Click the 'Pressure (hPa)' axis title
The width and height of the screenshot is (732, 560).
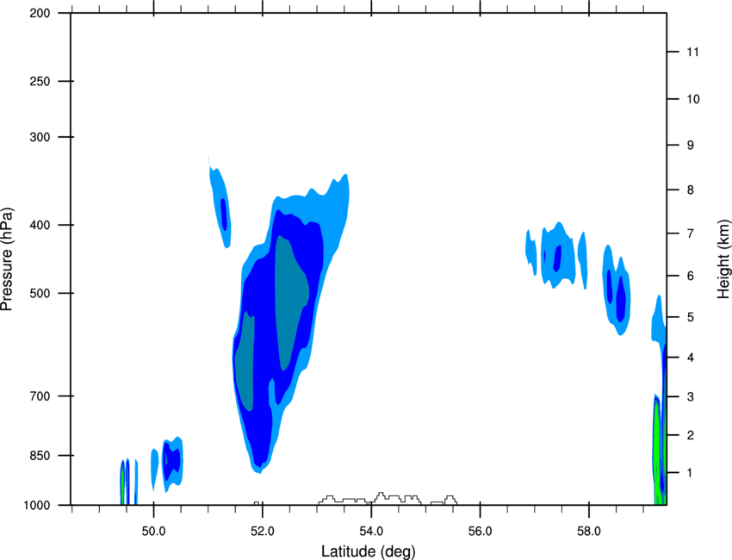coord(7,259)
